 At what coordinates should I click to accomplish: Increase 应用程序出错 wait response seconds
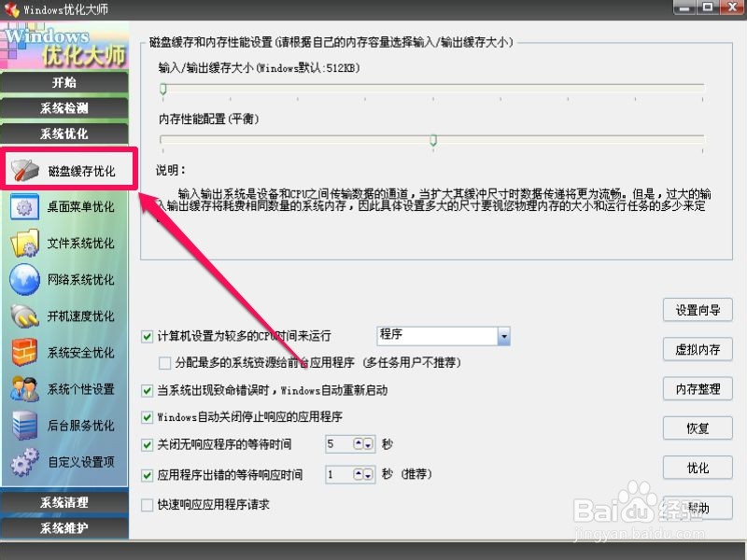[359, 474]
